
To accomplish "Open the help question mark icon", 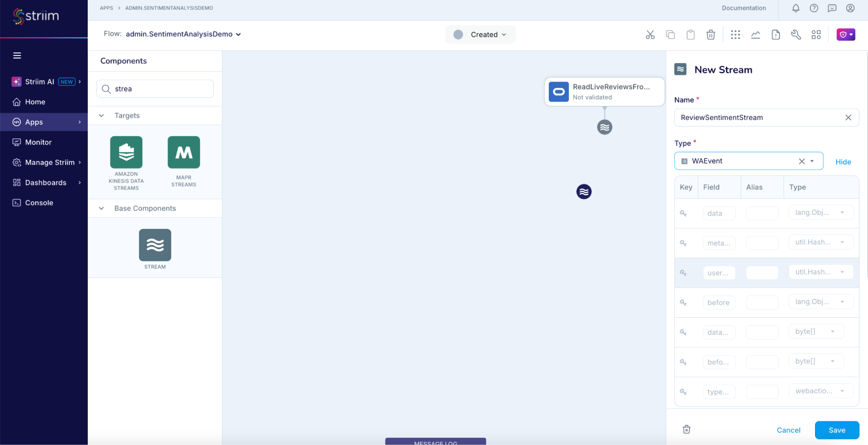I will (814, 8).
